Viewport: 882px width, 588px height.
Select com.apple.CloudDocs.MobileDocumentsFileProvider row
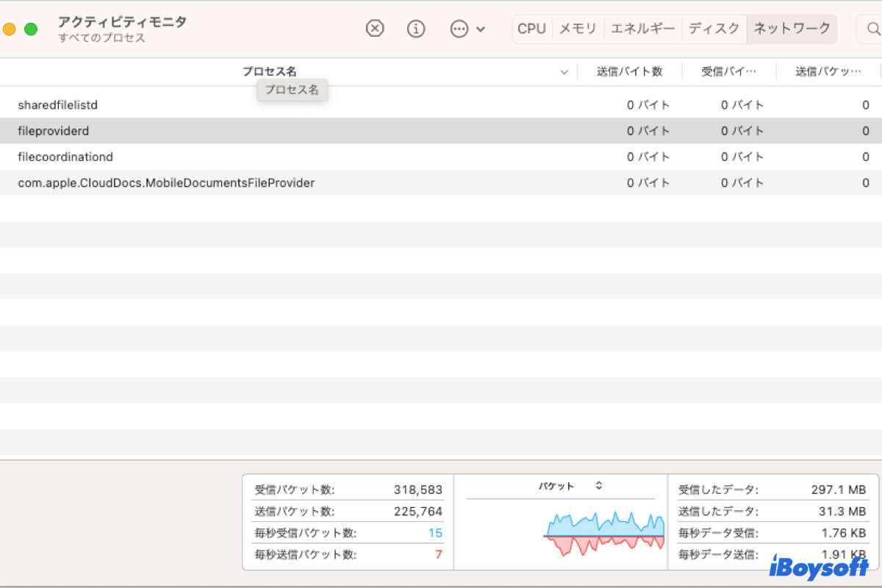441,182
